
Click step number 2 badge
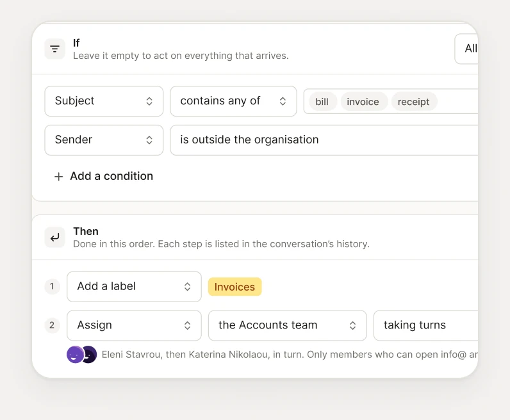[52, 325]
